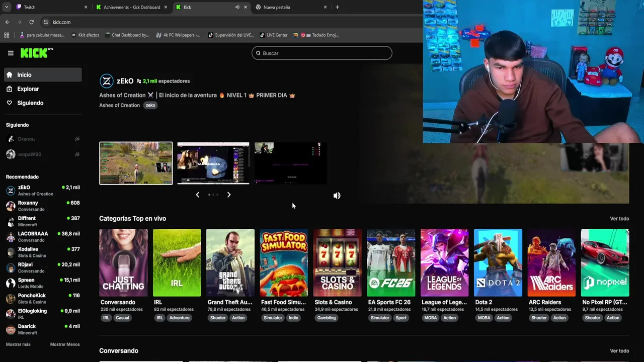This screenshot has width=644, height=362.
Task: Open ARC Raiders category card
Action: pos(551,263)
